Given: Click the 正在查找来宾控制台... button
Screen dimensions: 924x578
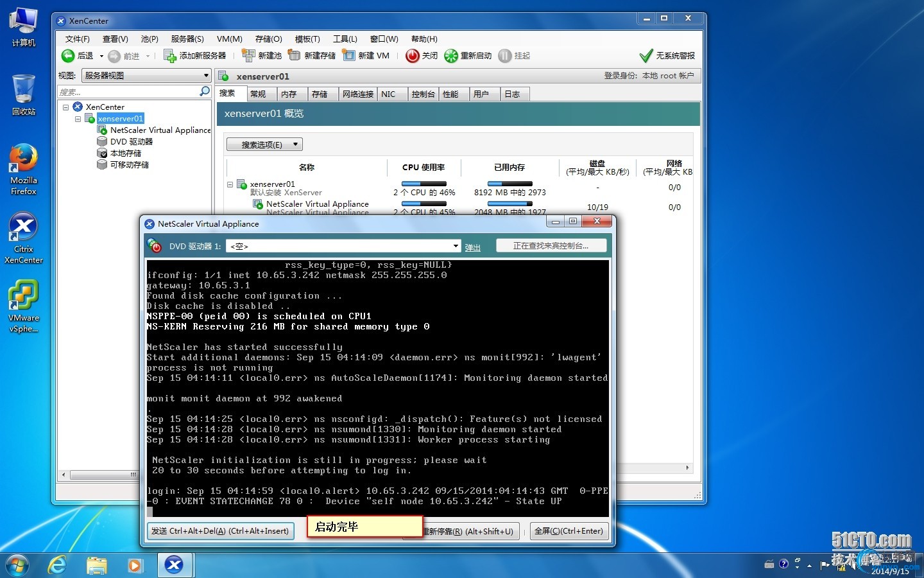Looking at the screenshot, I should coord(551,246).
